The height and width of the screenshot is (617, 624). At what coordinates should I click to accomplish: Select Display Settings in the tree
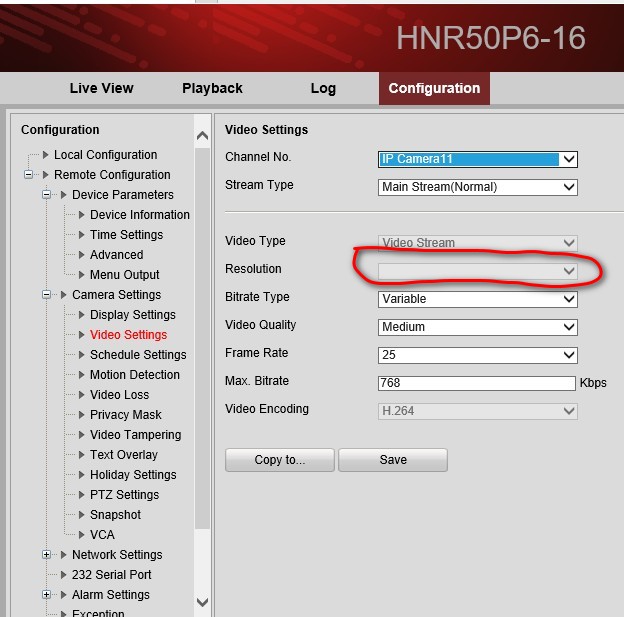coord(132,315)
